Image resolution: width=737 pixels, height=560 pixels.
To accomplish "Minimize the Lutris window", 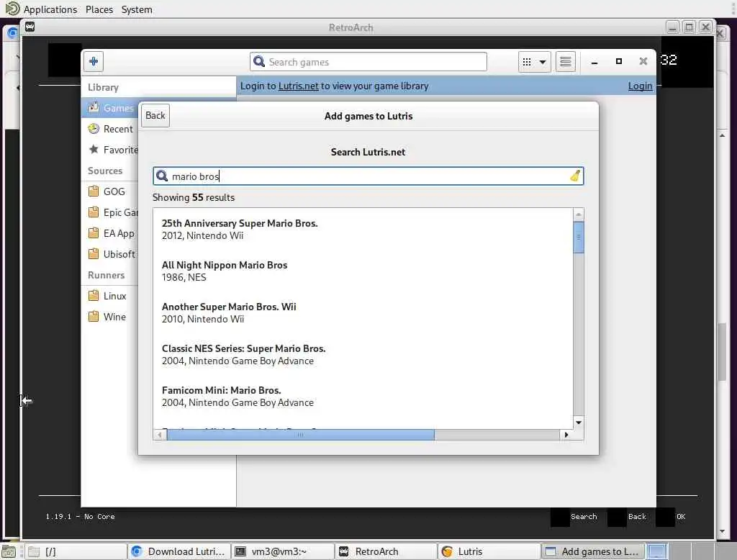I will click(594, 62).
